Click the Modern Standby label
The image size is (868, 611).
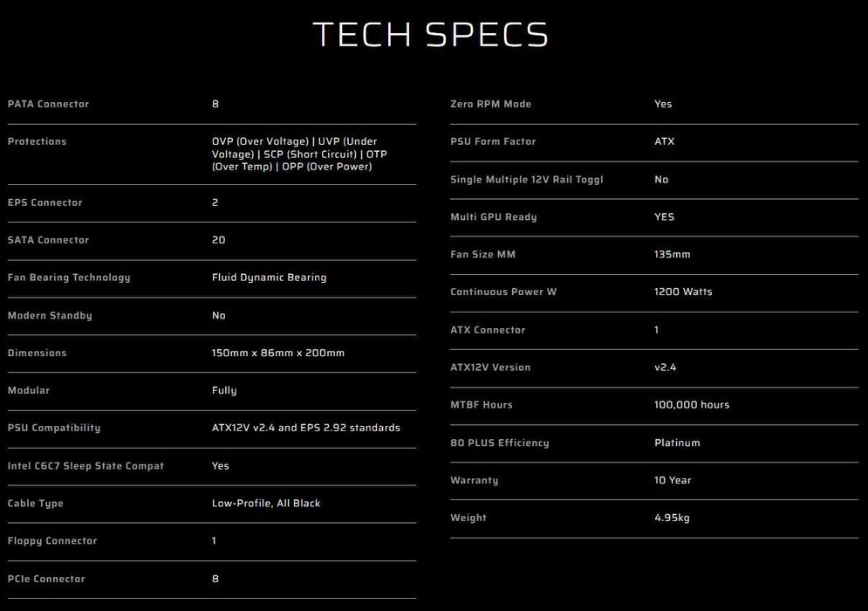click(50, 315)
